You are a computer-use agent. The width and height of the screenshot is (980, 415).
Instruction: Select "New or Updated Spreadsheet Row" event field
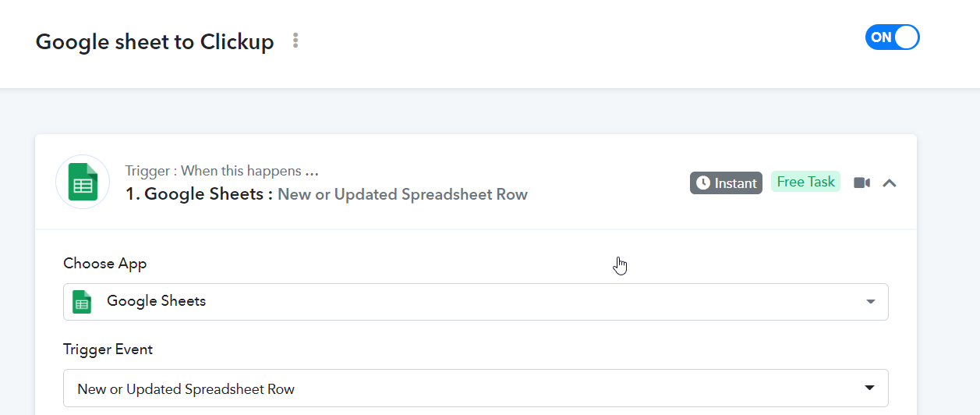coord(476,388)
